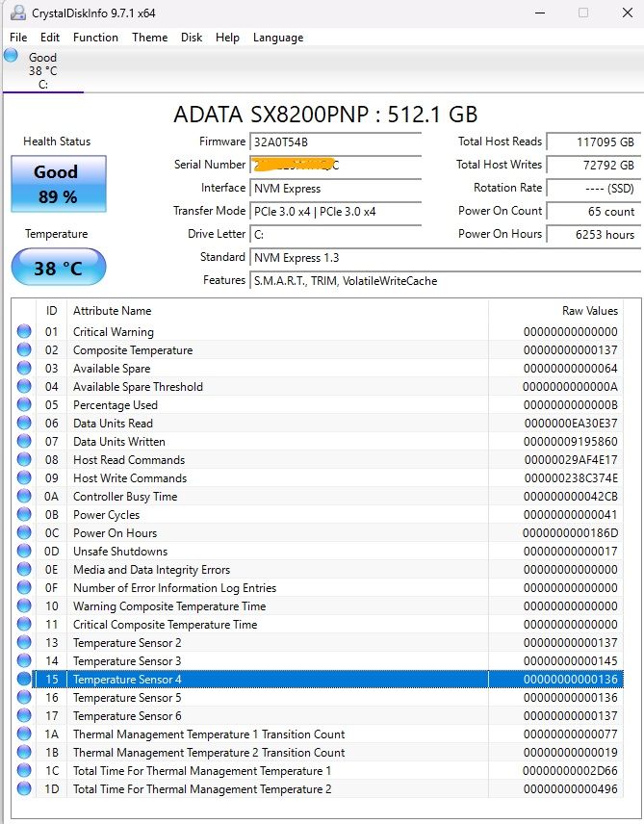Click the status orb for Critical Composite Temperature Time
Viewport: 644px width, 824px height.
(24, 624)
